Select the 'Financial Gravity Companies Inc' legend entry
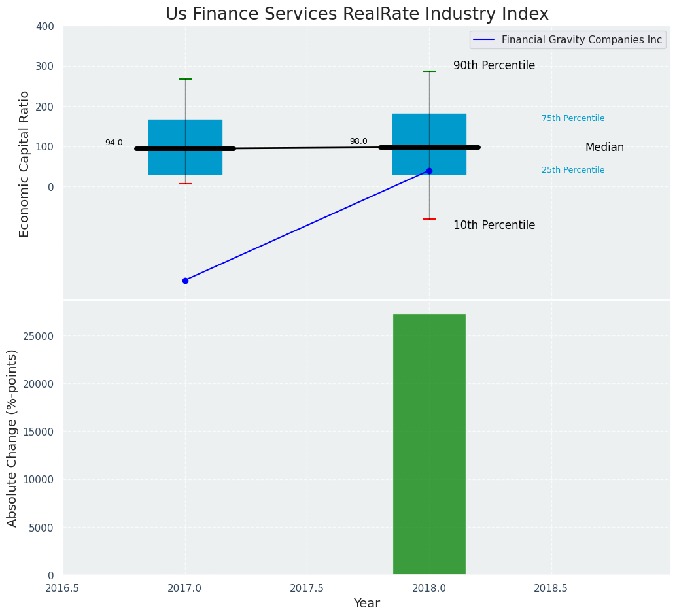 point(582,40)
